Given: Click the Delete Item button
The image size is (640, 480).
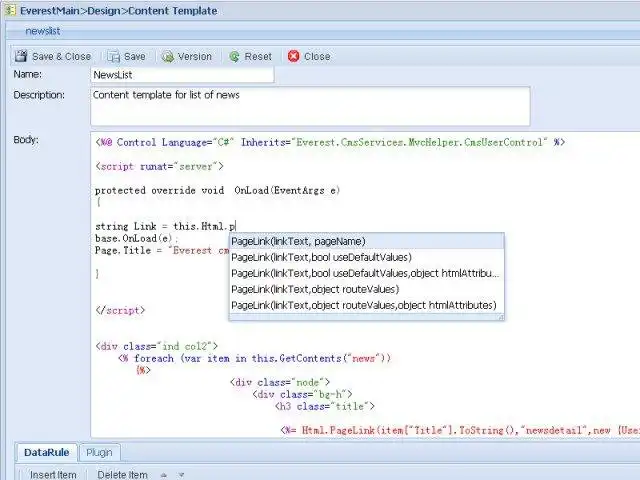Looking at the screenshot, I should coord(122,475).
